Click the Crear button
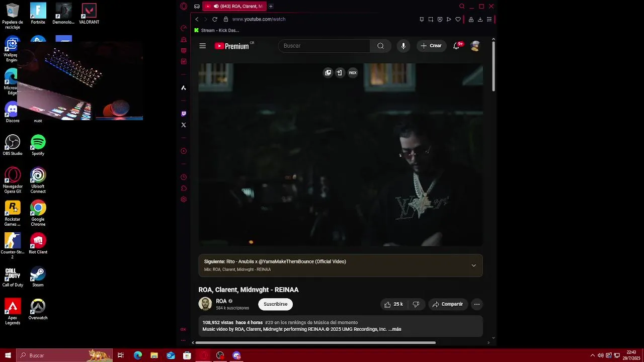This screenshot has height=362, width=644. [431, 46]
